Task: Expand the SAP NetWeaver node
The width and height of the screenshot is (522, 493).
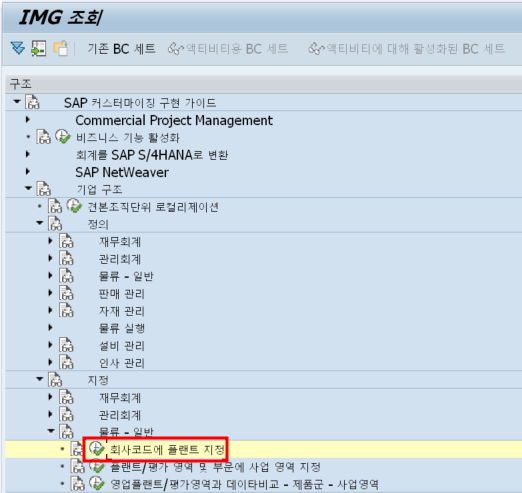Action: 28,171
